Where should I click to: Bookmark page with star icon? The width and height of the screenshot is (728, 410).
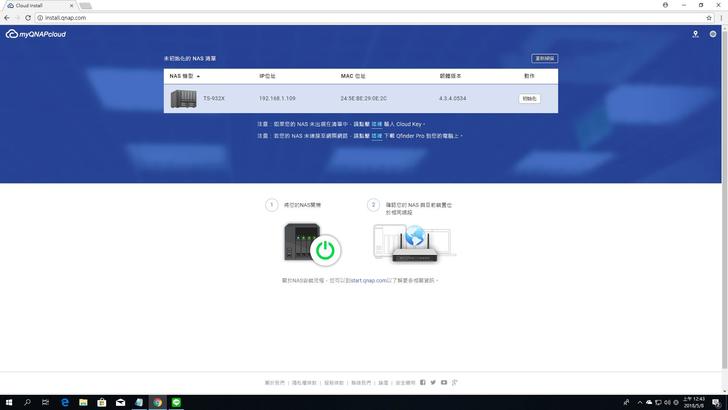click(708, 18)
